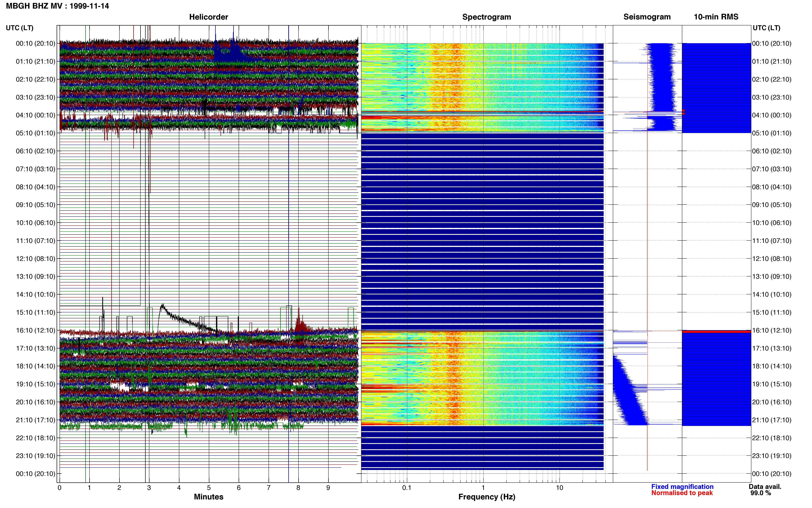Viewport: 812px width, 508px height.
Task: Select the plot title MBGH BHZ MV : 1999-11-14
Action: 57,6
